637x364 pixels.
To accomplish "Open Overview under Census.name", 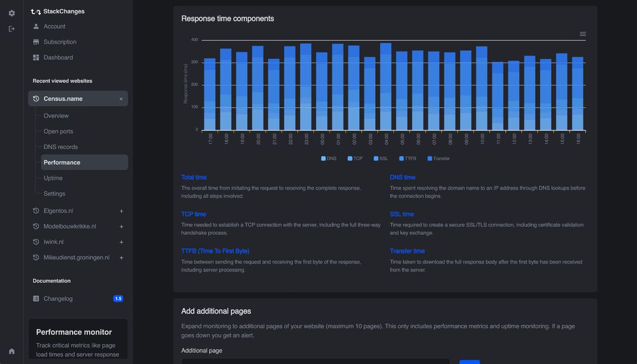I will click(56, 116).
